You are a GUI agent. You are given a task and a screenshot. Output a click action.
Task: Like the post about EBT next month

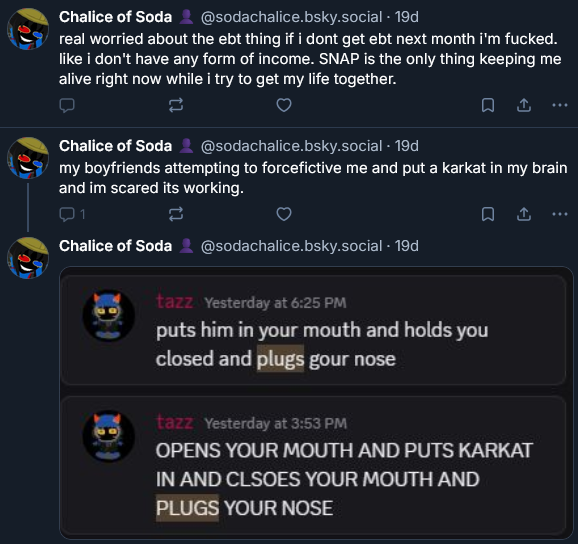coord(284,105)
